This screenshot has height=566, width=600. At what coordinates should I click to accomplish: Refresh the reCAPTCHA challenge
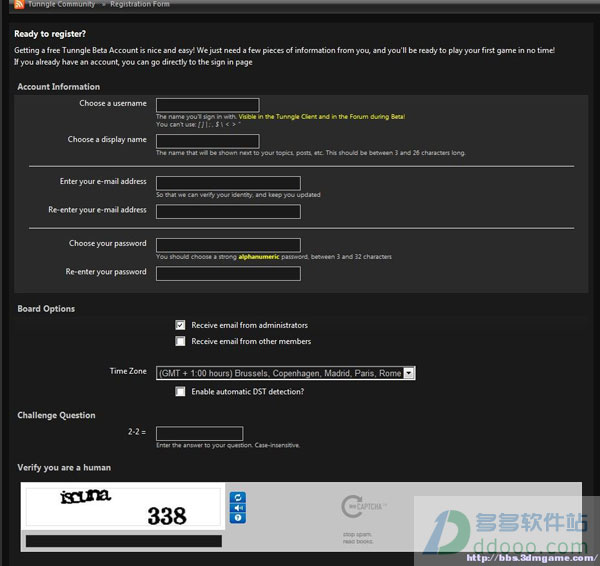[x=238, y=497]
